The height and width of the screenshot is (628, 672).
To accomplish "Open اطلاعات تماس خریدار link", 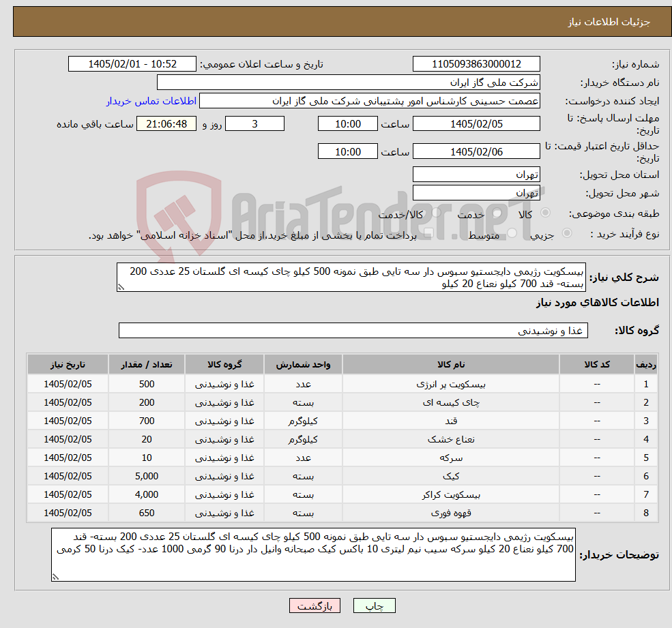I will tap(151, 101).
